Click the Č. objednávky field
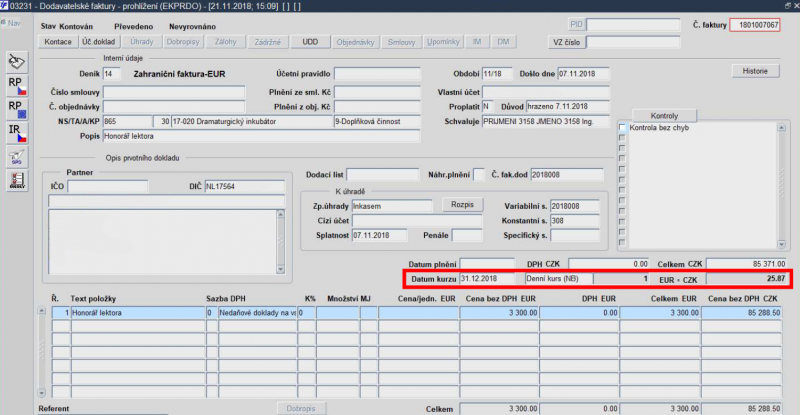800x415 pixels. click(174, 107)
